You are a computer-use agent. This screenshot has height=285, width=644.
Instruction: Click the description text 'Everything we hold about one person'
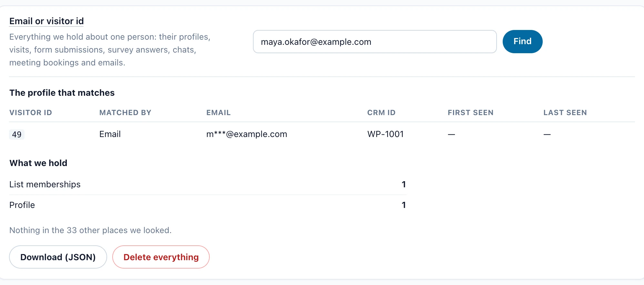point(110,50)
